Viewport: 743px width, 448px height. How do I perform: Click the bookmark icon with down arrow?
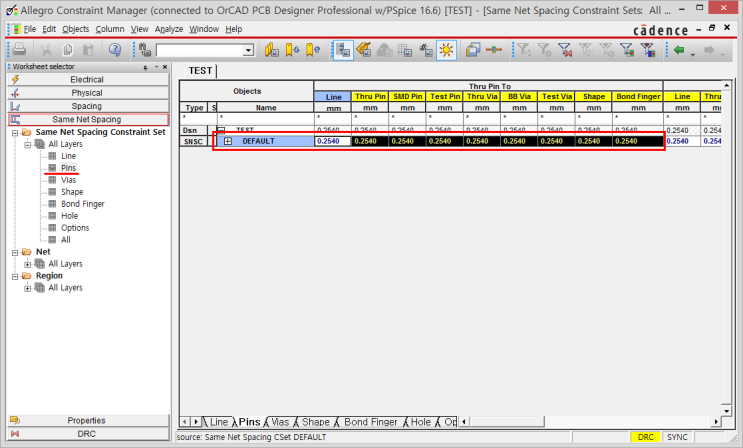point(292,49)
